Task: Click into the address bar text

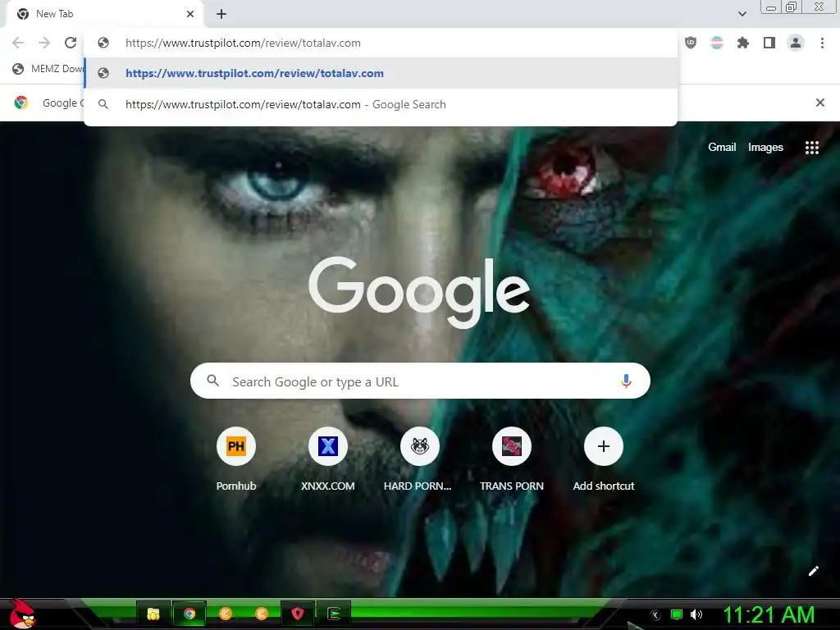Action: point(243,43)
